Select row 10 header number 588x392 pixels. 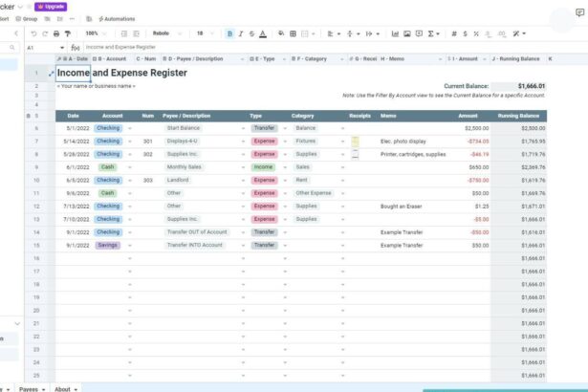[36, 181]
